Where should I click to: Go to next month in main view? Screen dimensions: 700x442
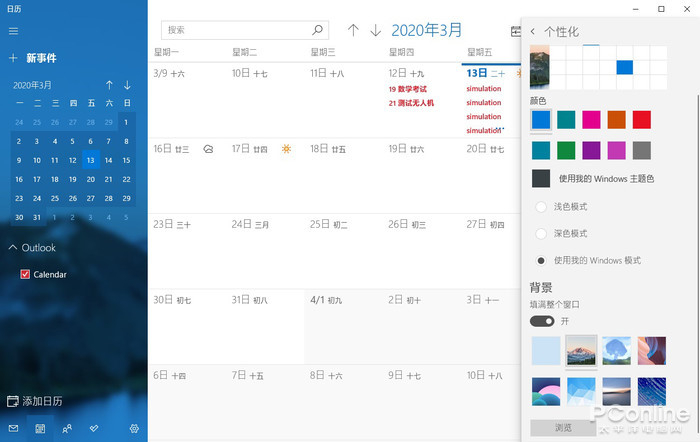375,30
